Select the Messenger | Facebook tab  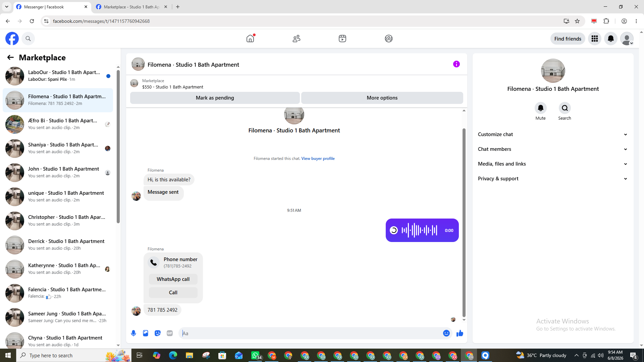click(x=52, y=7)
